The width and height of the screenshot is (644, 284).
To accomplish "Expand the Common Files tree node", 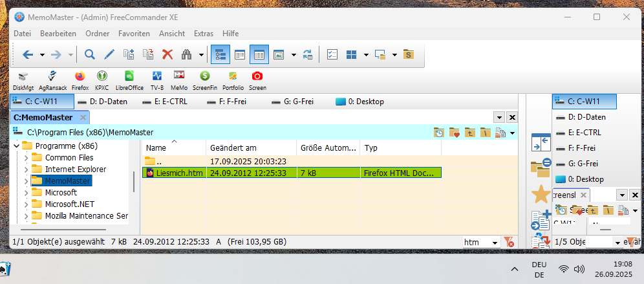I will pos(27,158).
